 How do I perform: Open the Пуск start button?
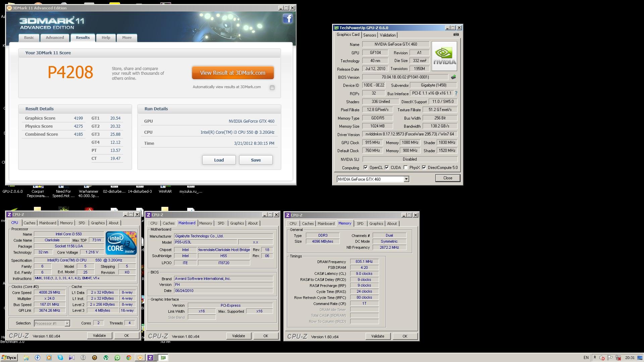(x=9, y=358)
